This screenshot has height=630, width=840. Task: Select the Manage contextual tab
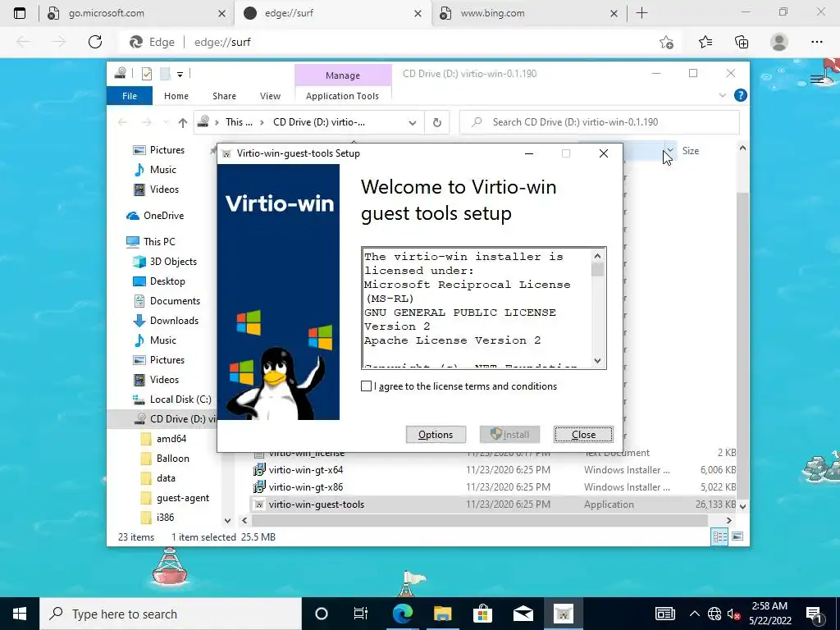pyautogui.click(x=343, y=75)
